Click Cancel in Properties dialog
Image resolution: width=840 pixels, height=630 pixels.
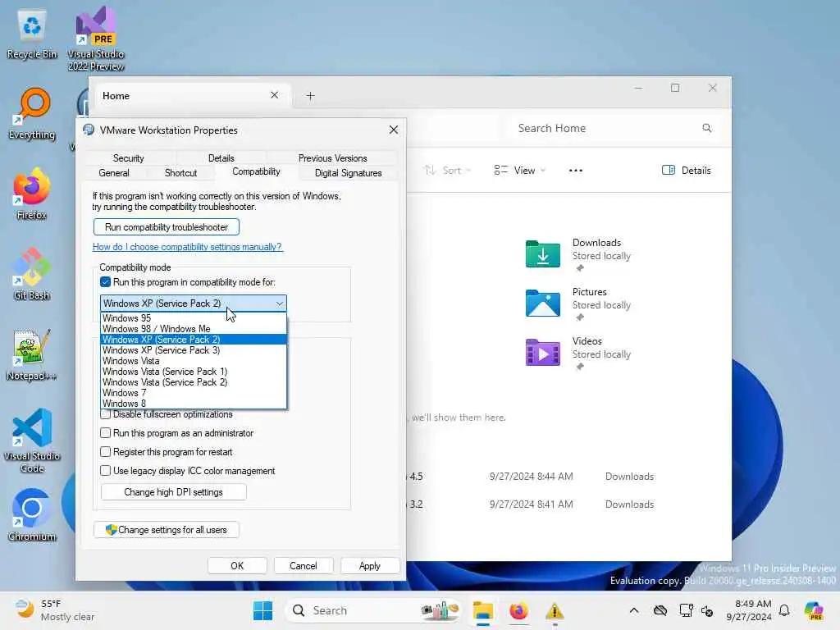[304, 566]
